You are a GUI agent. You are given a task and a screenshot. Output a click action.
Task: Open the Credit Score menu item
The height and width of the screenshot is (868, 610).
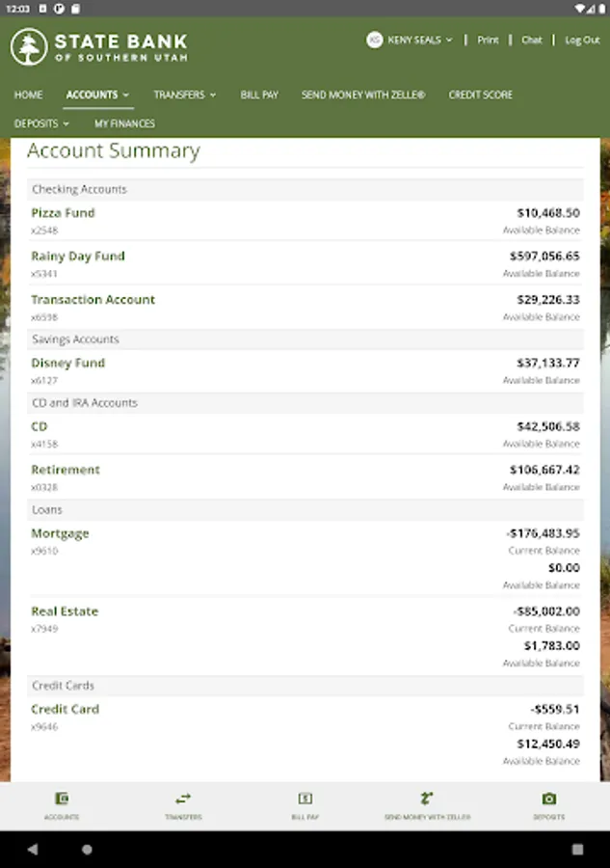[x=480, y=95]
